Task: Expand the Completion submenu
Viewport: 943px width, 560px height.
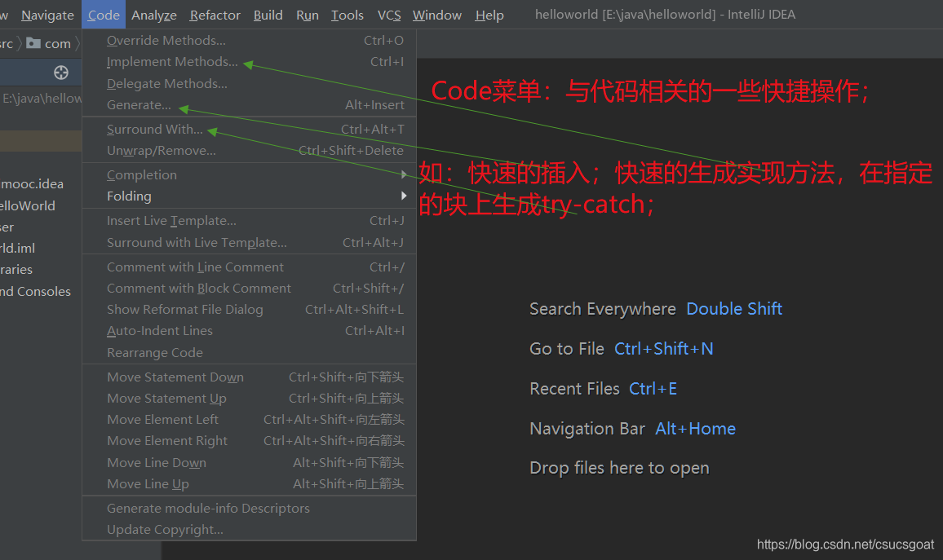Action: click(249, 175)
